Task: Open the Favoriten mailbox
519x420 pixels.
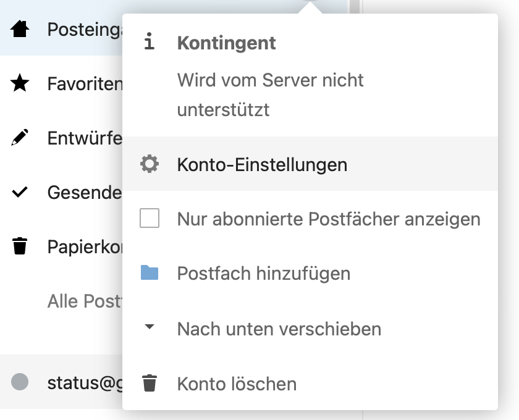Action: [61, 83]
